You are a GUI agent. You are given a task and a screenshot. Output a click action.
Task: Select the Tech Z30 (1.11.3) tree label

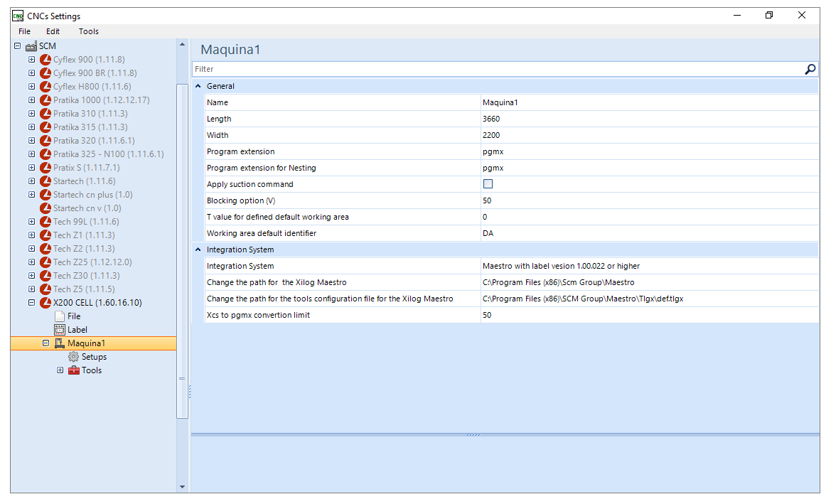(x=87, y=276)
